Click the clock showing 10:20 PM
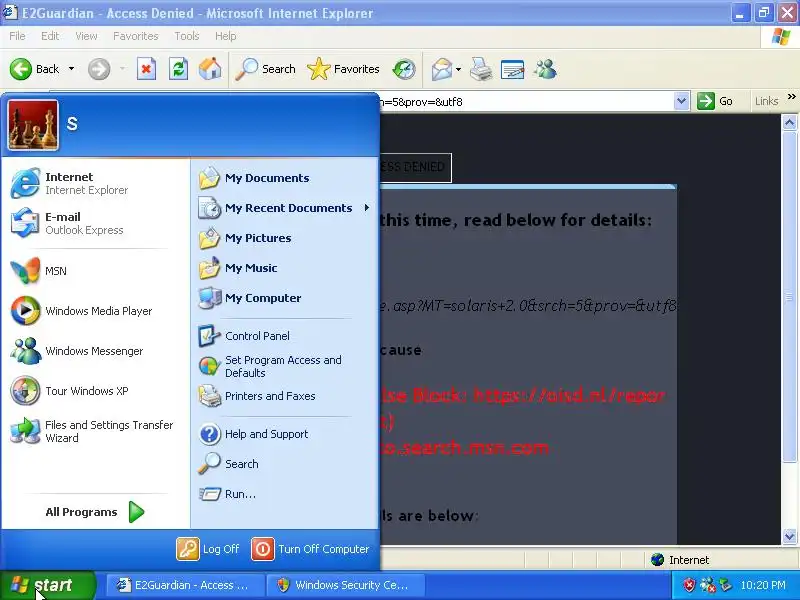 click(x=763, y=585)
